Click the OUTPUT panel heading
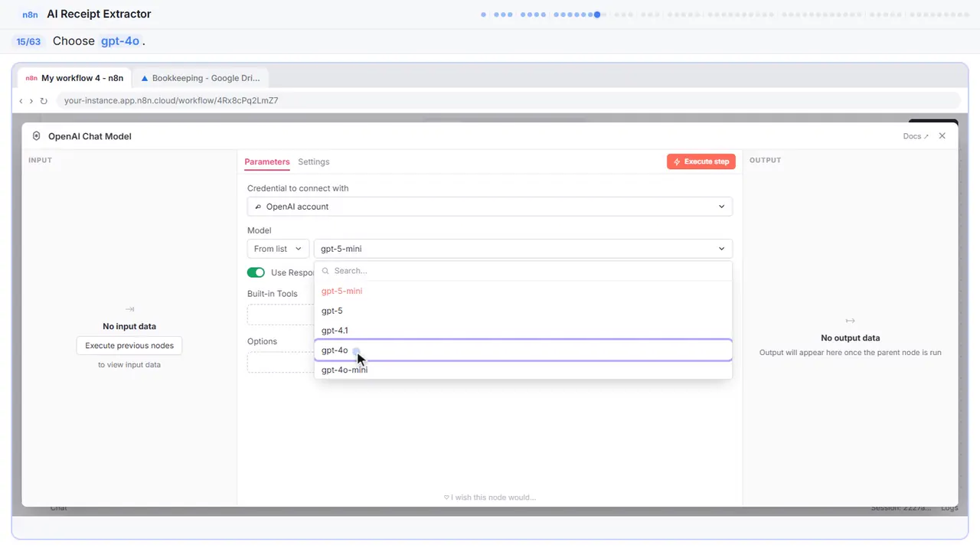This screenshot has height=551, width=980. coord(765,160)
